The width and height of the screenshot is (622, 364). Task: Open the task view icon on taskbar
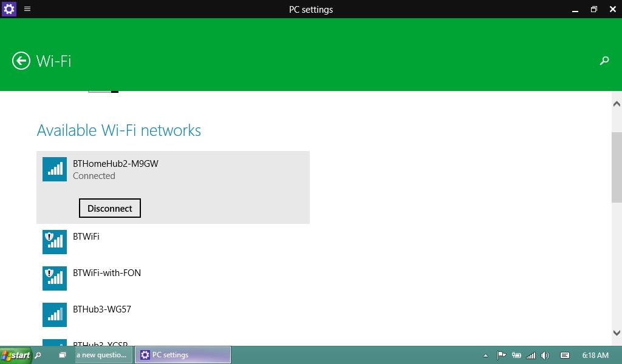63,355
